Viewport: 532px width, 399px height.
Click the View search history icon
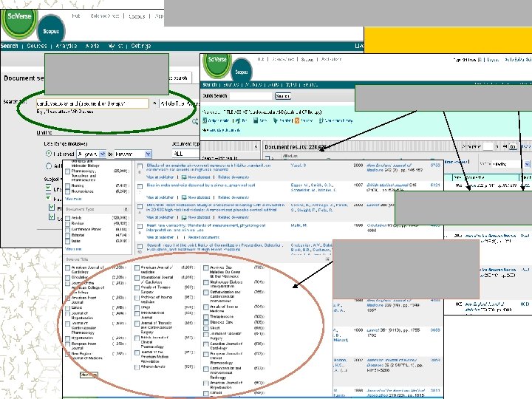tap(321, 120)
